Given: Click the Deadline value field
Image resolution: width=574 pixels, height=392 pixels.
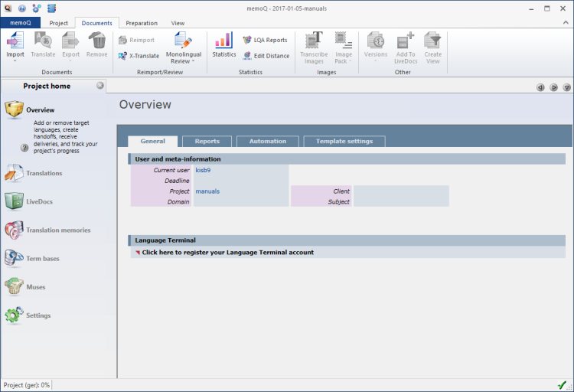Looking at the screenshot, I should tap(241, 181).
